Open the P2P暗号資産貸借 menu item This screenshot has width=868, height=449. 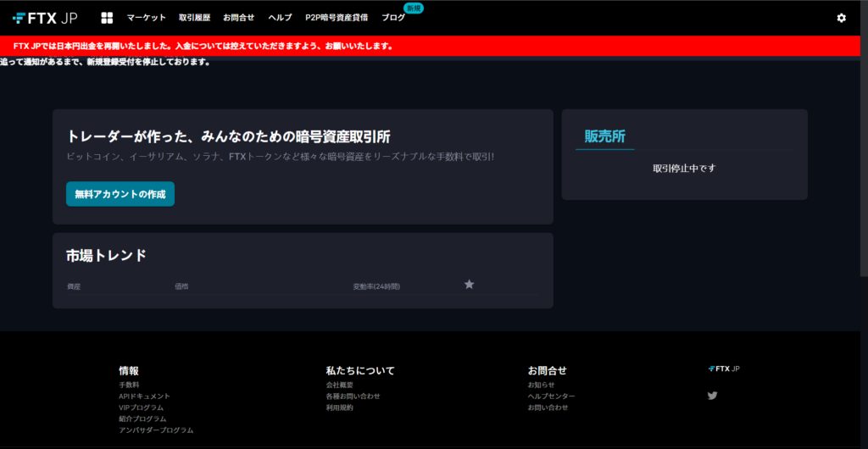(337, 18)
